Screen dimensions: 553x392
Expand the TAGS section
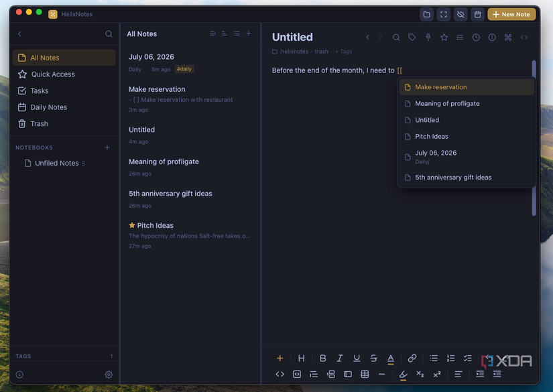point(64,356)
